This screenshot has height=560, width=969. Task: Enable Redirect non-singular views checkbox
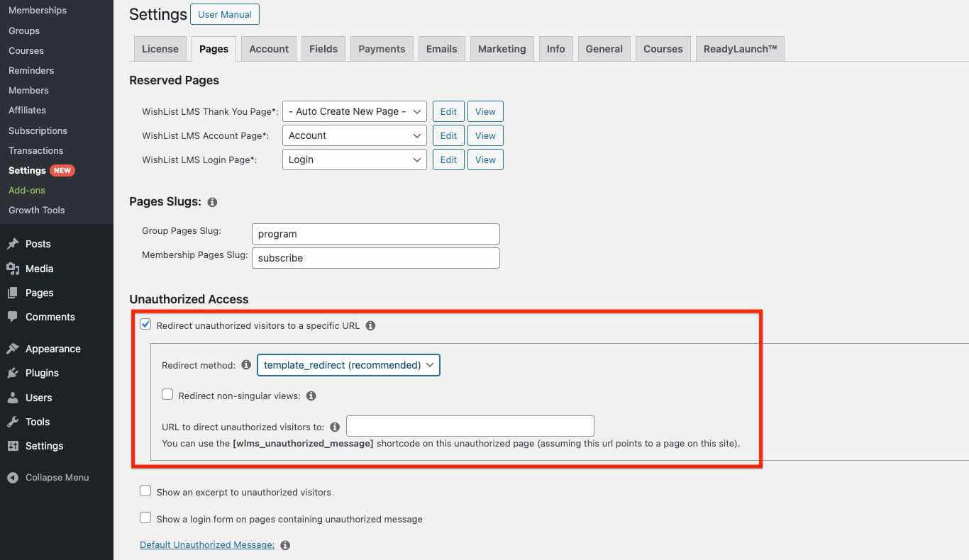click(167, 395)
